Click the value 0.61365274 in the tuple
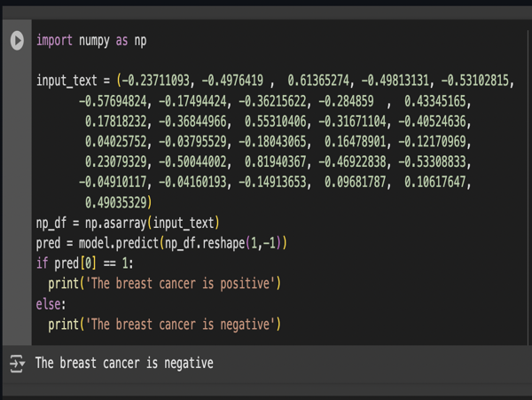The width and height of the screenshot is (532, 400). [318, 81]
